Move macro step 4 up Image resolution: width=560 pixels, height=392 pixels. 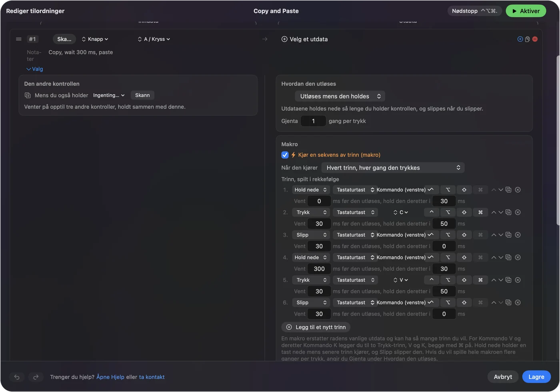tap(494, 258)
